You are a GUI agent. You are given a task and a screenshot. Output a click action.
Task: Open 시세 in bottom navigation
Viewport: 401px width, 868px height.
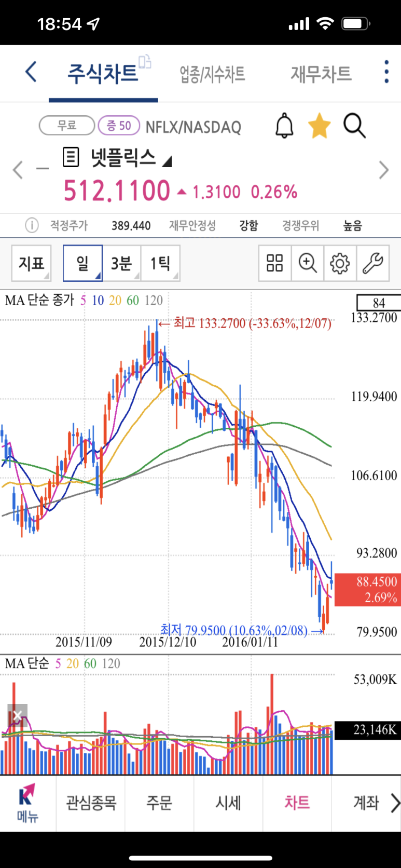pos(228,803)
